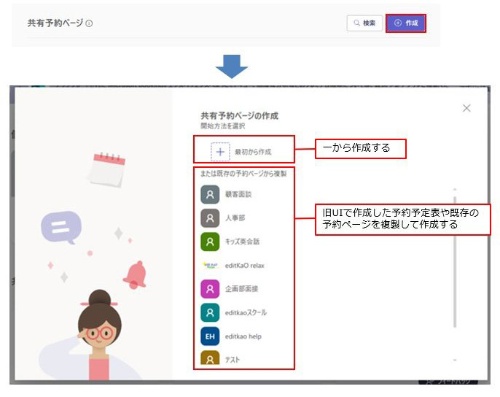Choose the EH editkao help icon
Viewport: 500px width, 397px height.
click(210, 336)
